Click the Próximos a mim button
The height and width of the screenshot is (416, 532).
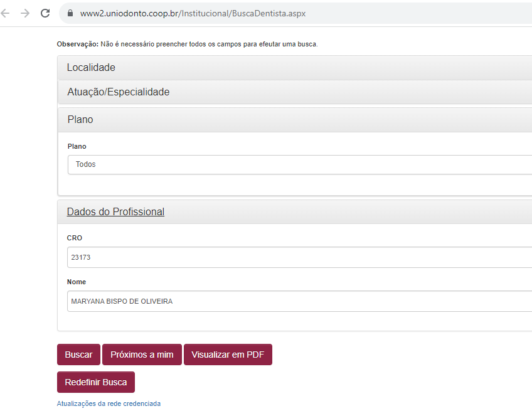[142, 355]
